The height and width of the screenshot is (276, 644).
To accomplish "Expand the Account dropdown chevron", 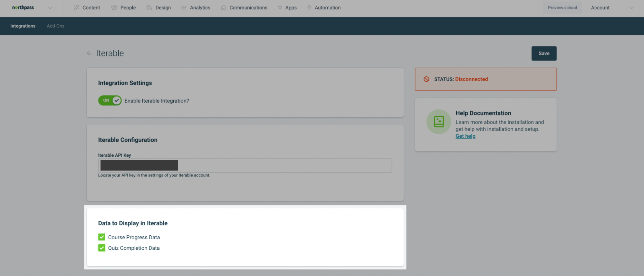I will pos(631,8).
